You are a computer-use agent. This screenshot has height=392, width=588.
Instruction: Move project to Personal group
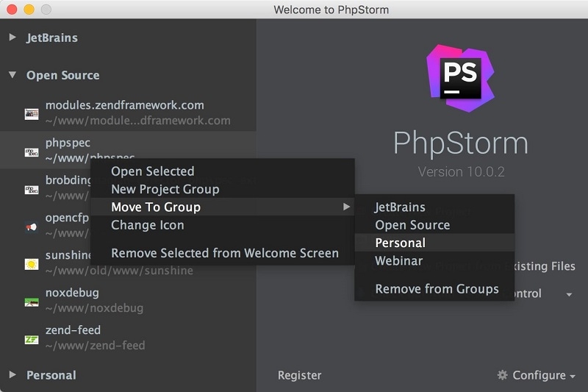401,243
